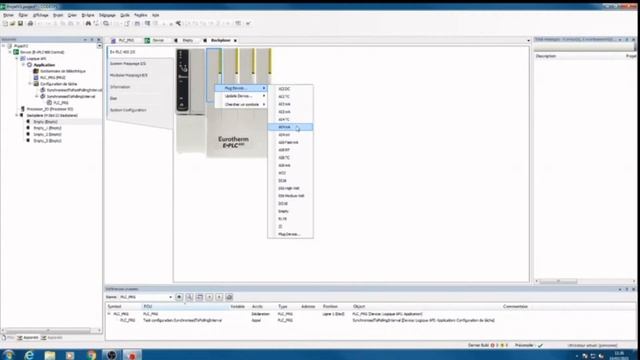Select Gestionnaire de bibliothèque in the tree
This screenshot has width=640, height=360.
pos(63,71)
